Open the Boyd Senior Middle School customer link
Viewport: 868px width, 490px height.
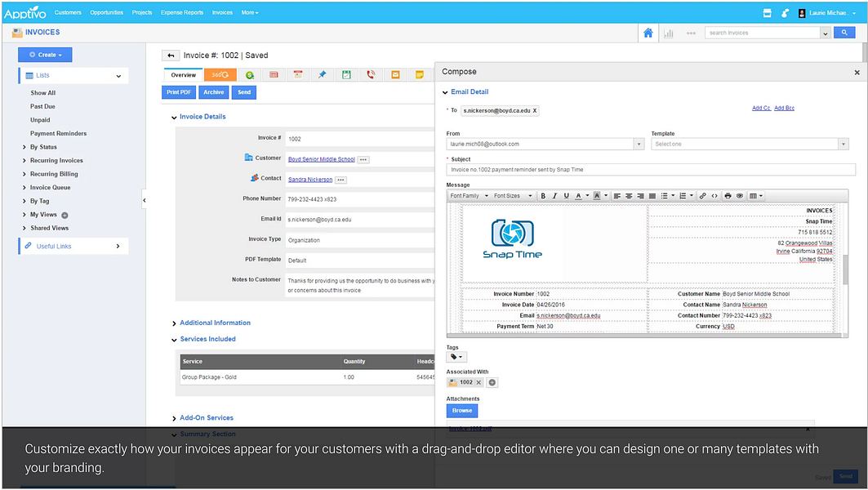[x=322, y=159]
